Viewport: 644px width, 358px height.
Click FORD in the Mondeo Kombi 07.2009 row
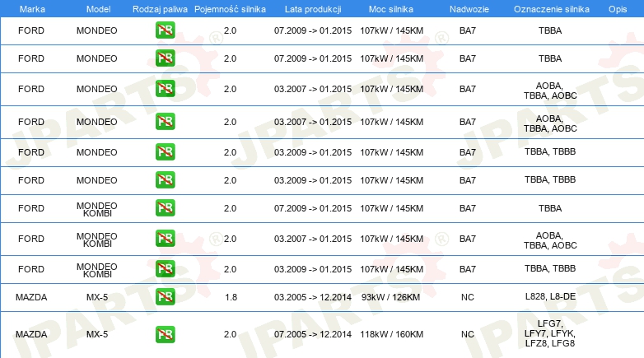click(31, 208)
